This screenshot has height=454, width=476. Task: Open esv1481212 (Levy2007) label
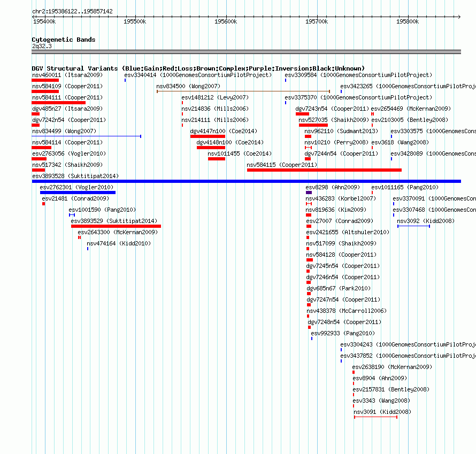(215, 97)
